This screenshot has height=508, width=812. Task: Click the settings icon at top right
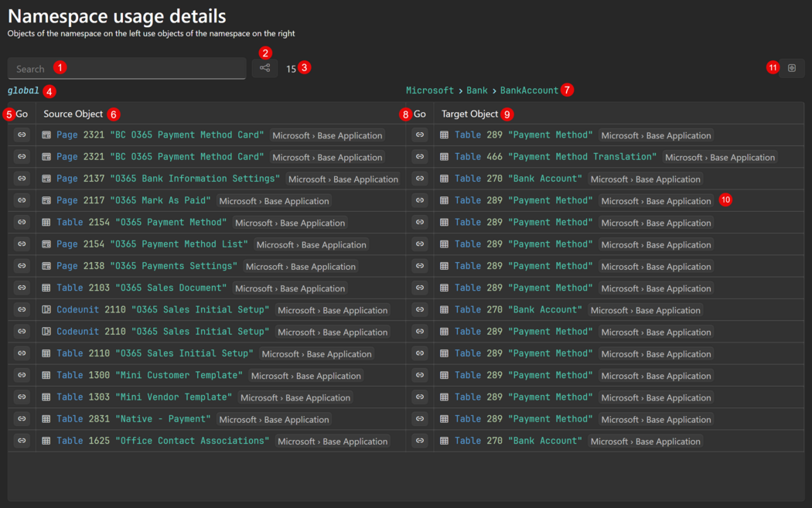[x=791, y=68]
